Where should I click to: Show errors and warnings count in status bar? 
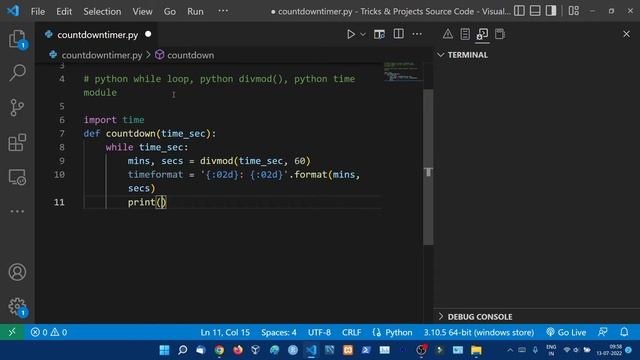pos(49,332)
